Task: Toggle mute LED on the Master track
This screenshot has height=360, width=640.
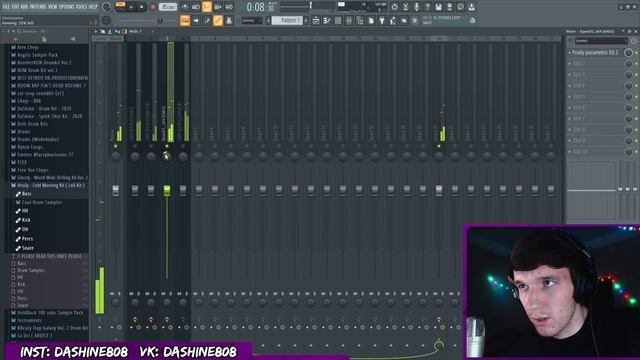Action: 116,146
